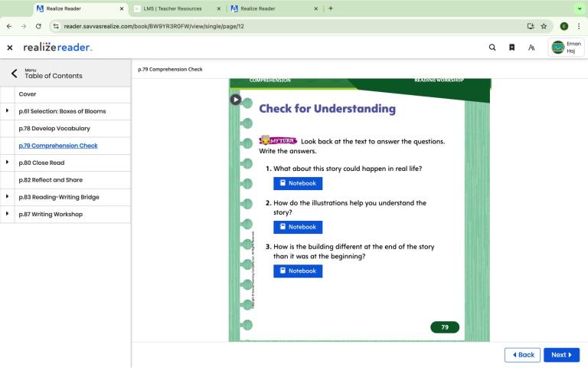
Task: Open the search magnifier in reader toolbar
Action: click(x=492, y=48)
